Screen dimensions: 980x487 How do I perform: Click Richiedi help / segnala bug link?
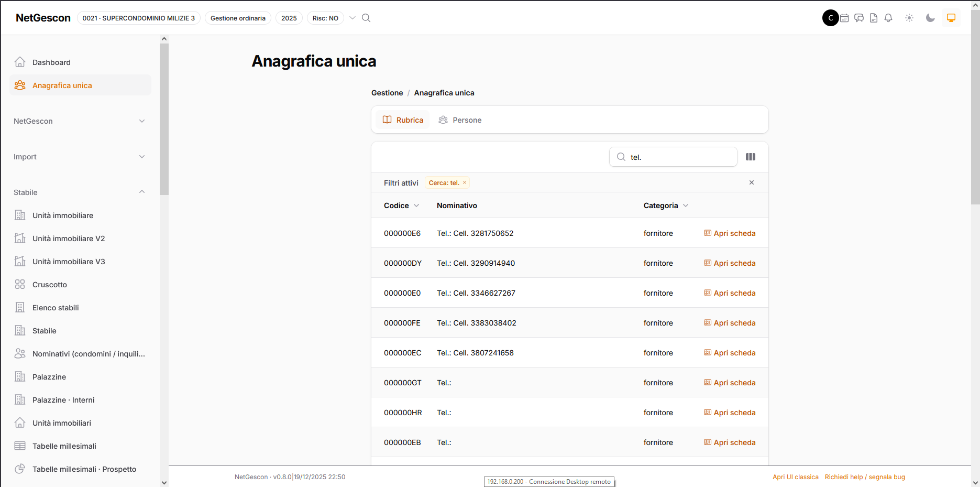[865, 477]
